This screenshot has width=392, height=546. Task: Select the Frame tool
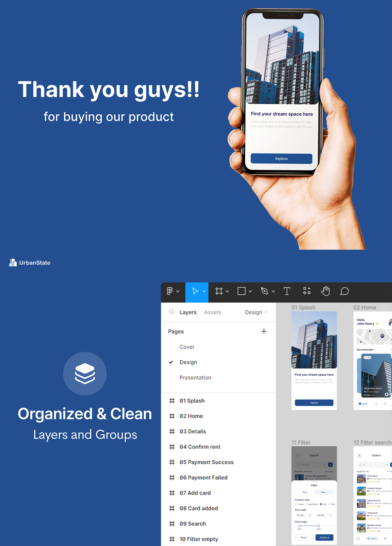pyautogui.click(x=219, y=291)
